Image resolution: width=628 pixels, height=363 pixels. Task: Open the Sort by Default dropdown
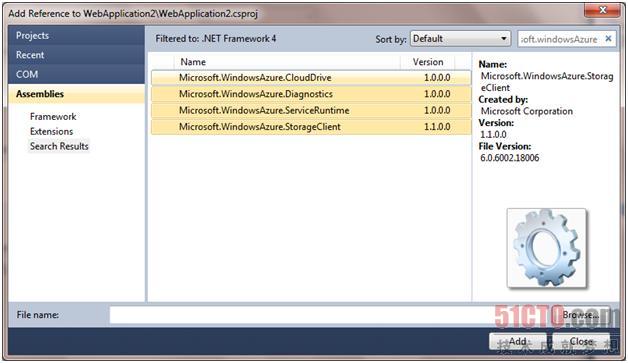pos(460,39)
